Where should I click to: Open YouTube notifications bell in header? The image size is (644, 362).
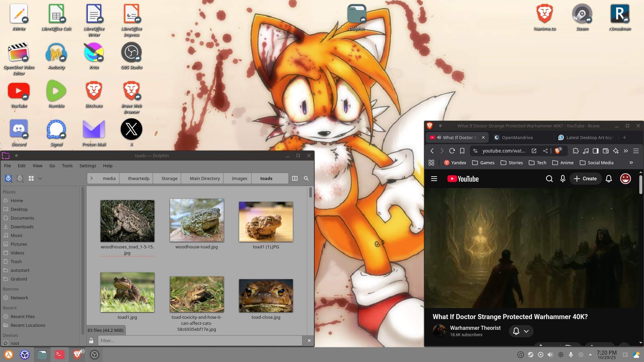click(609, 179)
